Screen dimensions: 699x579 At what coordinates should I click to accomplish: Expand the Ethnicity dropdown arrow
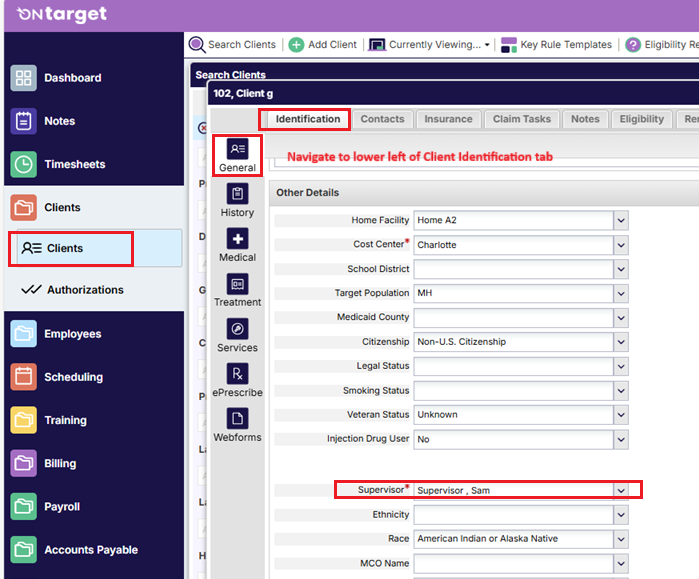(x=621, y=515)
